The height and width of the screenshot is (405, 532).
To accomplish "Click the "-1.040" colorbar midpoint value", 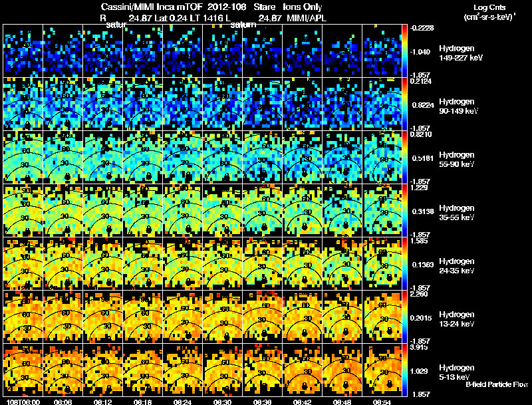I will click(x=420, y=52).
